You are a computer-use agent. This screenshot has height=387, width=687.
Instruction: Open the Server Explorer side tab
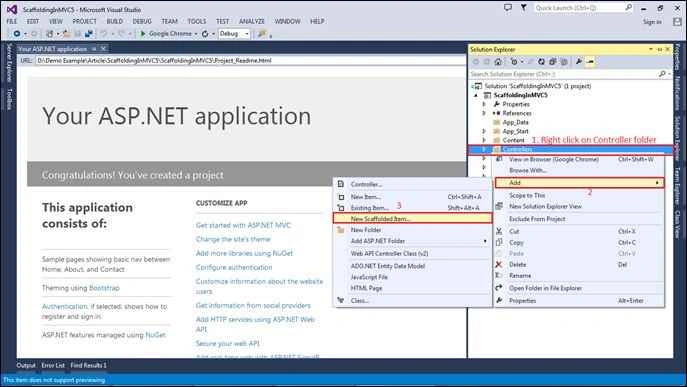pyautogui.click(x=9, y=63)
